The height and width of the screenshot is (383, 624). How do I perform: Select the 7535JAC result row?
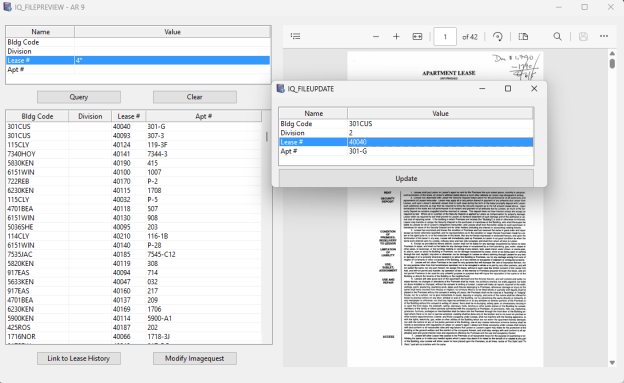pos(134,254)
